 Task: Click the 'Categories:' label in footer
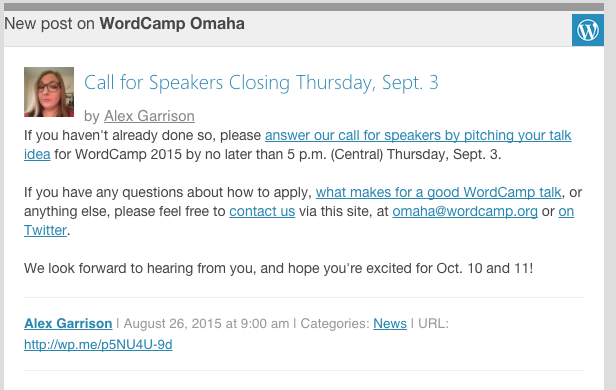[x=335, y=324]
